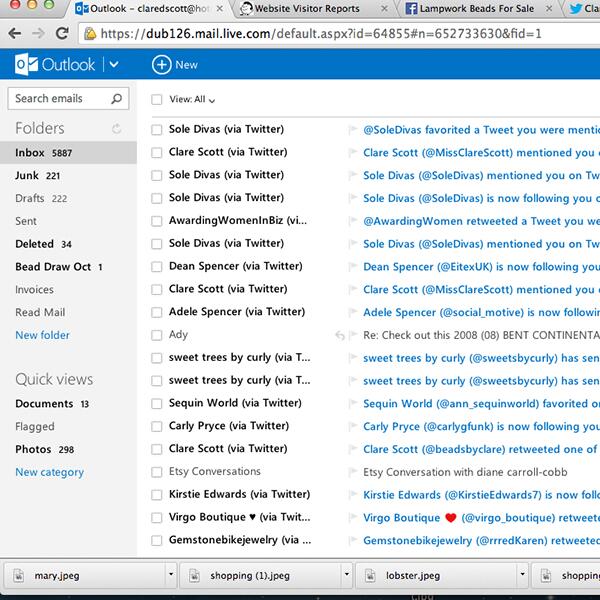This screenshot has width=600, height=600.
Task: Show the Documents quick view
Action: tap(52, 404)
